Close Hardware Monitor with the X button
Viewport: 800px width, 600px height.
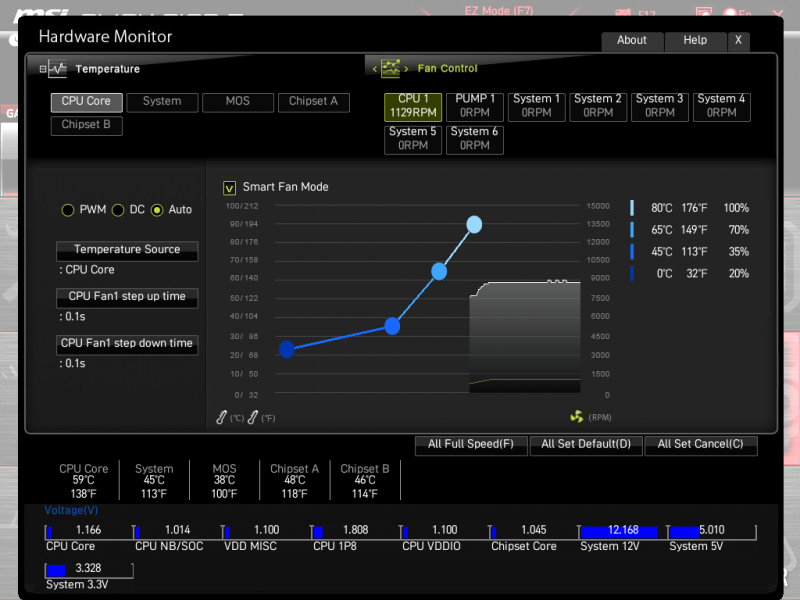738,41
